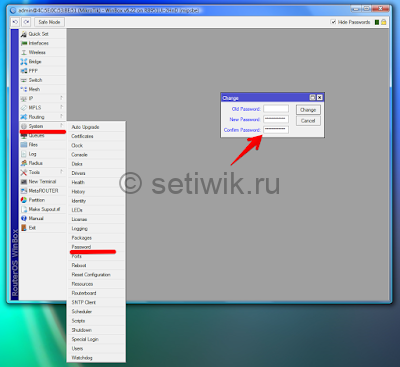This screenshot has width=400, height=367.
Task: Open Routerboard from System submenu
Action: (96, 293)
